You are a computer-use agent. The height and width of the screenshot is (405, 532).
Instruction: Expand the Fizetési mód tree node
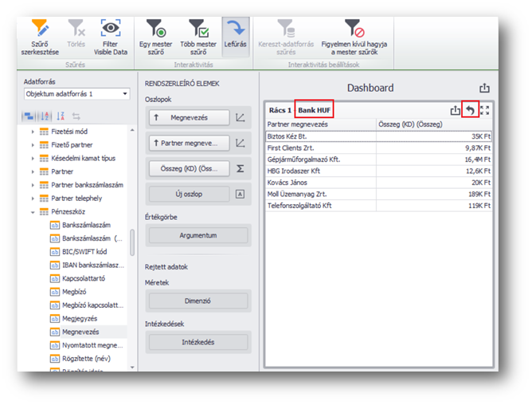33,131
